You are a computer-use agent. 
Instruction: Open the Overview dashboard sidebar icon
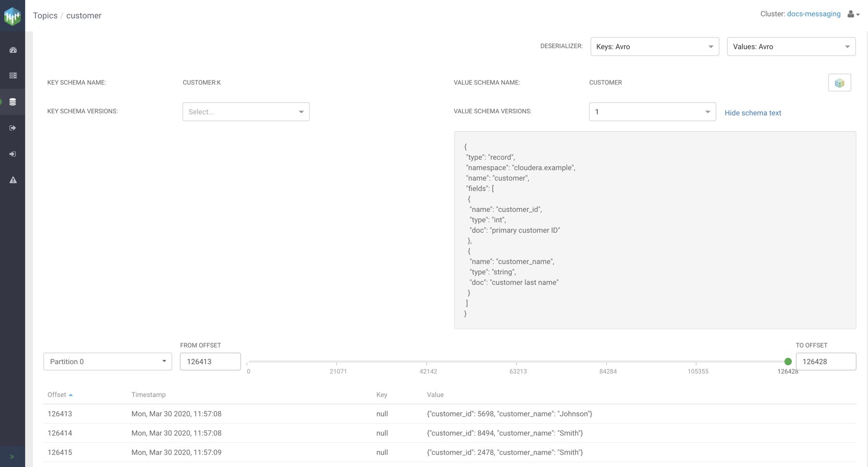point(13,50)
